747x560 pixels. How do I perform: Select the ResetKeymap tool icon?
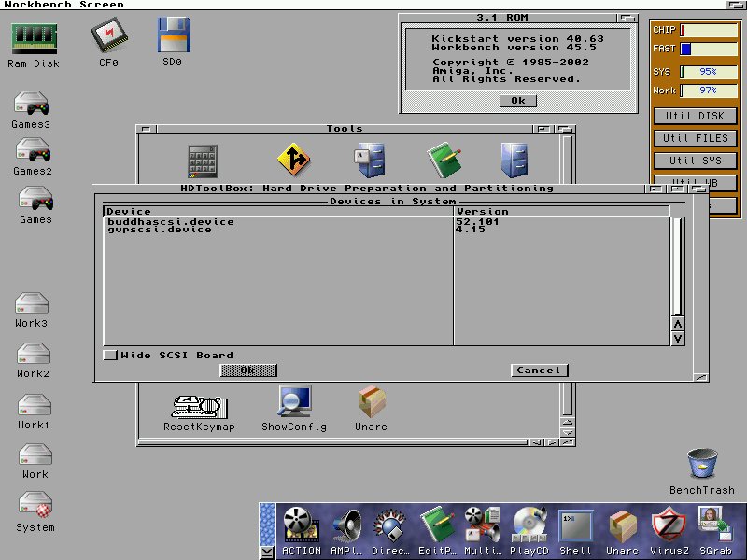pyautogui.click(x=199, y=408)
